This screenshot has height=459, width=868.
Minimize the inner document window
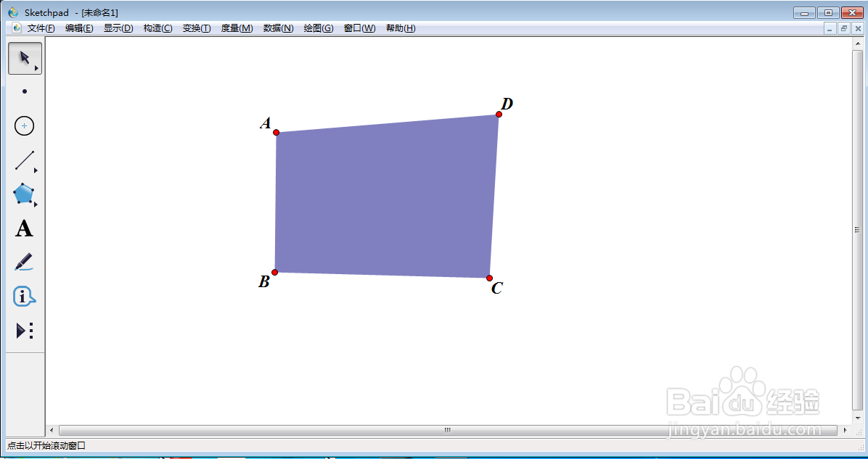(x=830, y=29)
